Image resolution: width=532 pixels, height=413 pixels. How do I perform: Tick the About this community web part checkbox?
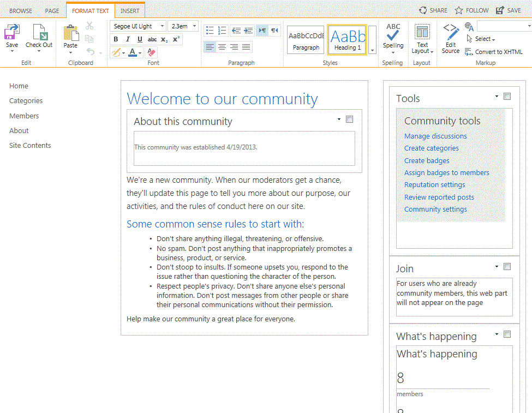click(x=350, y=119)
